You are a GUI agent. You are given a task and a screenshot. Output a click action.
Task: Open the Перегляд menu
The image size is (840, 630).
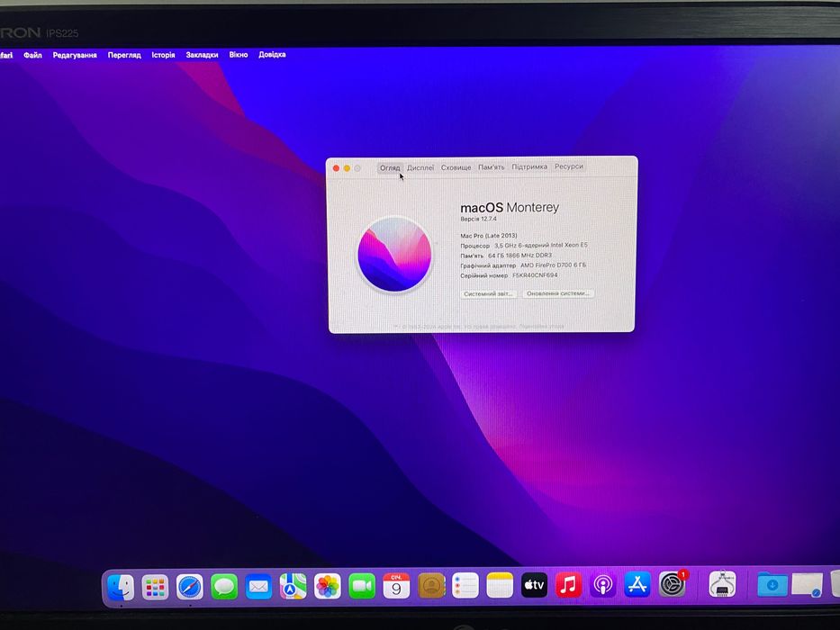tap(124, 55)
